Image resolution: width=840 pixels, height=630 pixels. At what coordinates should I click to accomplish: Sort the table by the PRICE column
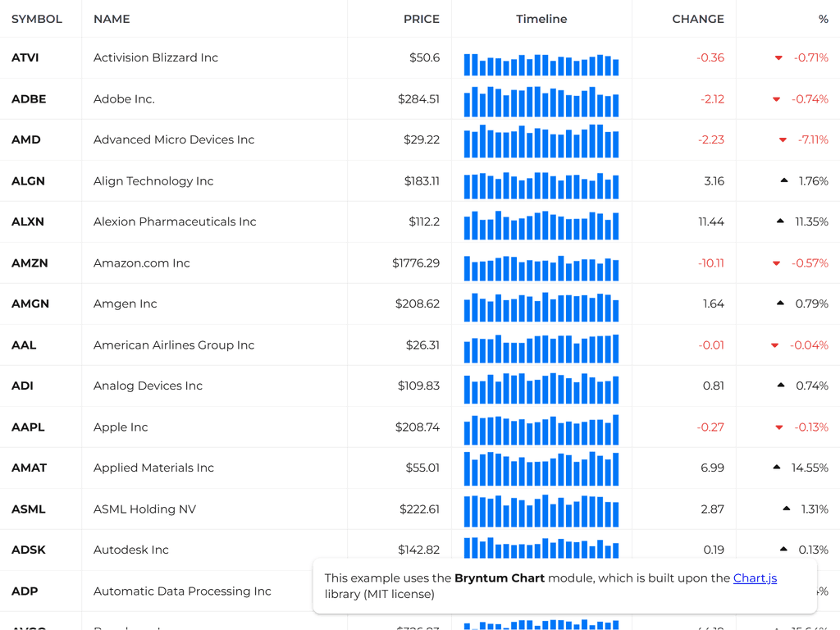[x=422, y=19]
